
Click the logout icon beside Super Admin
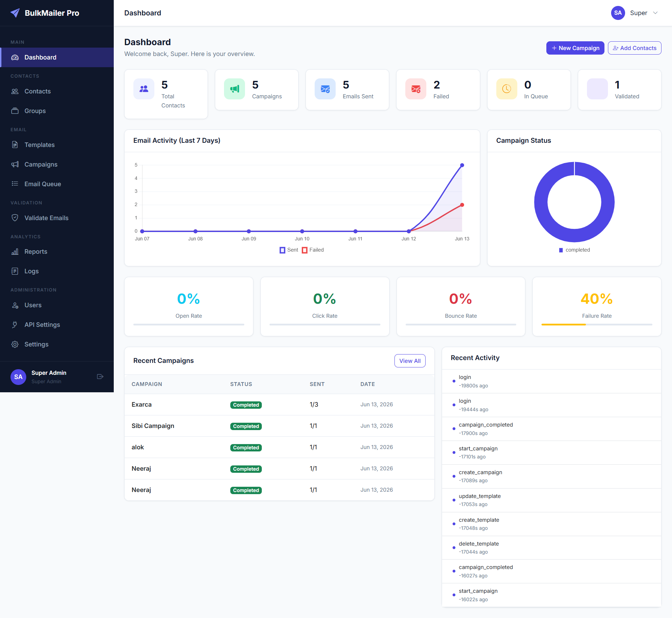(x=100, y=377)
